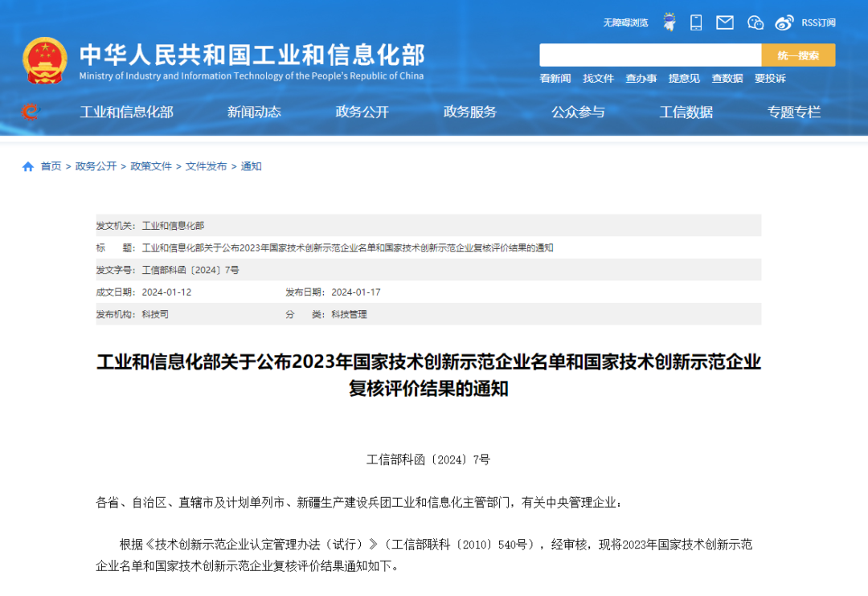The width and height of the screenshot is (868, 596).
Task: Click the home icon before breadcrumbs
Action: (x=27, y=166)
